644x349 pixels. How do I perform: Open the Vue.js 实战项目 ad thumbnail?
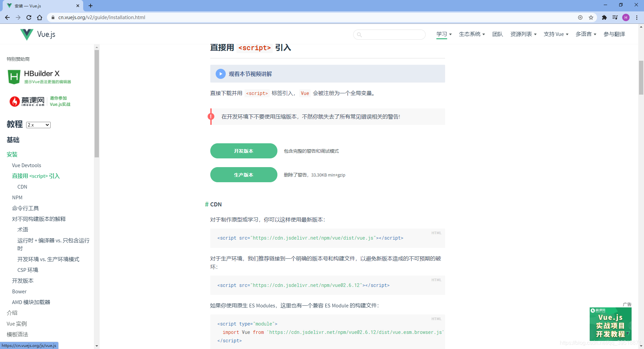(610, 324)
